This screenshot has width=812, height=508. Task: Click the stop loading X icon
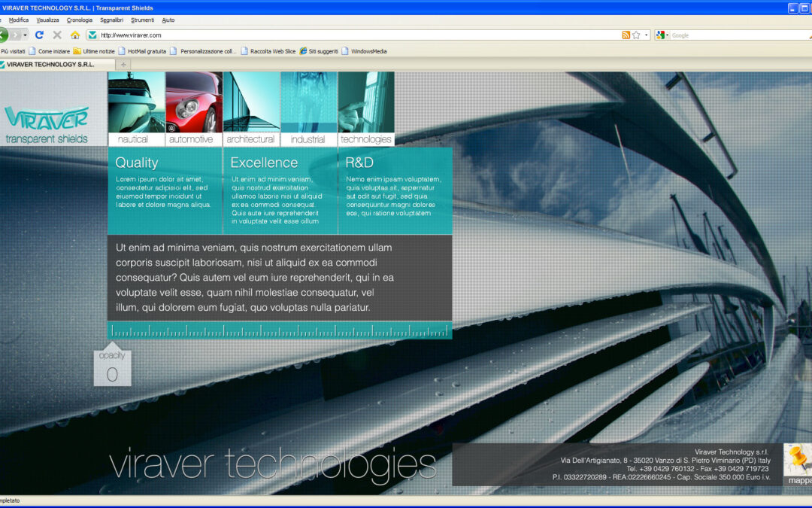(57, 35)
